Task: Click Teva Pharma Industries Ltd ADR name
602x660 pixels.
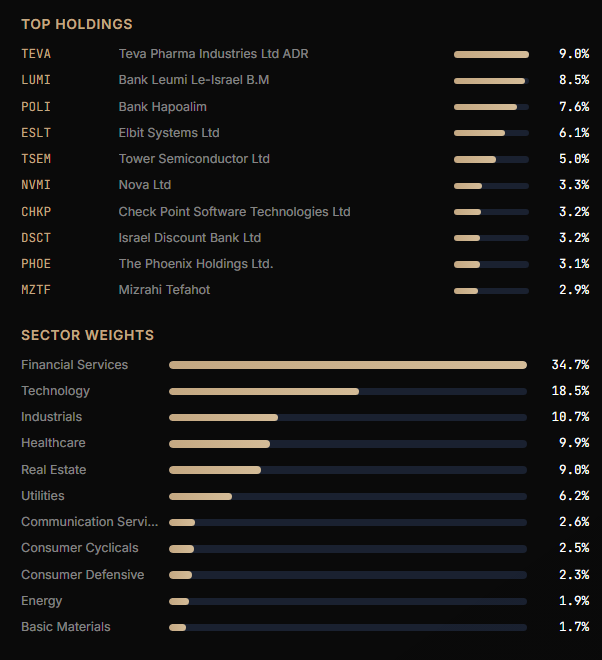Action: coord(213,54)
